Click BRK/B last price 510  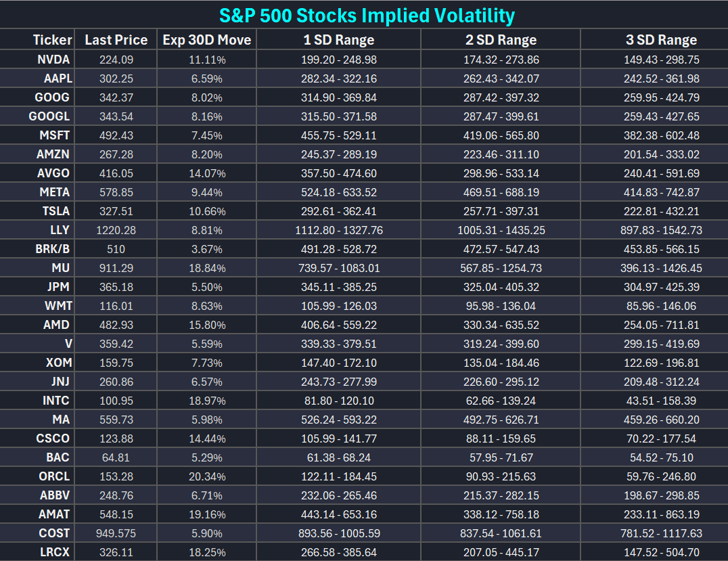116,249
